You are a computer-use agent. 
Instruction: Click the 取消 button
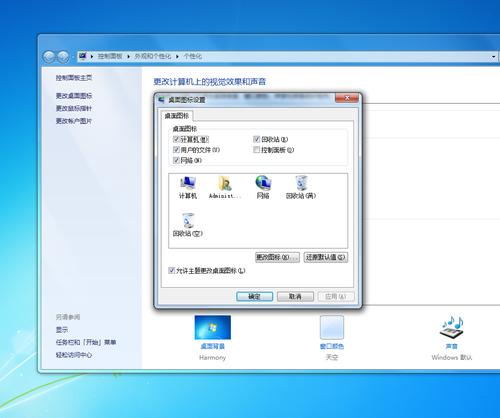295,296
